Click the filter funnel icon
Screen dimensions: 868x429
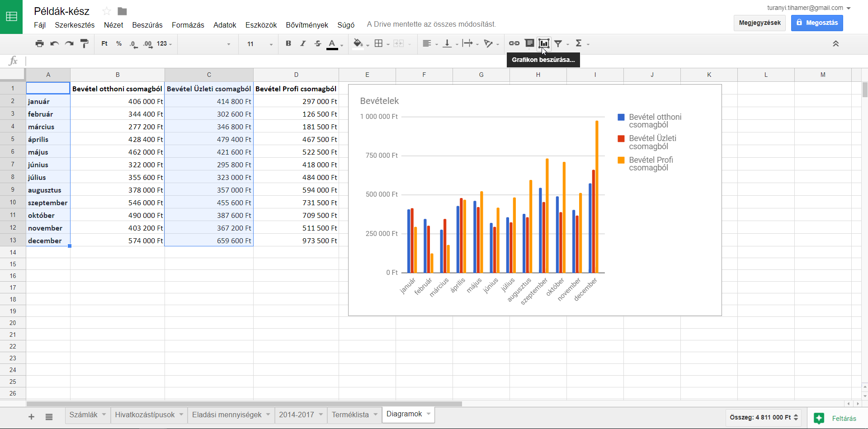point(558,43)
